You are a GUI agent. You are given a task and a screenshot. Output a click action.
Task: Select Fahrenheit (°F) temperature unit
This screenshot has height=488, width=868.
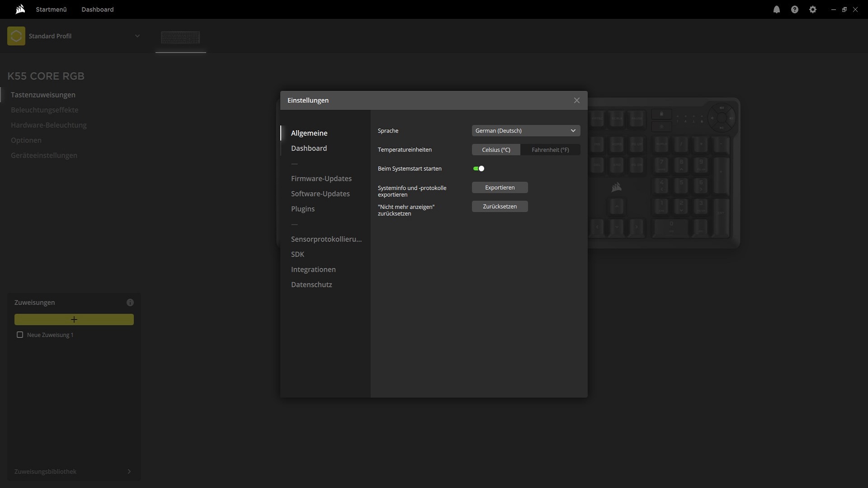point(550,150)
